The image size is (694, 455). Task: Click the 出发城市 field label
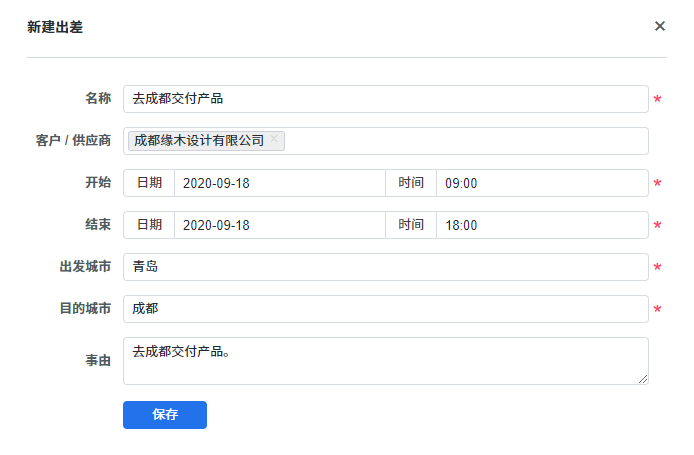click(85, 267)
